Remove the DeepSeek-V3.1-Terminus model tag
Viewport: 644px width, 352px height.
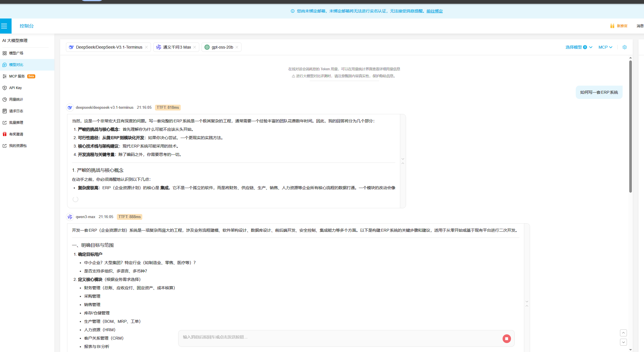[x=146, y=47]
